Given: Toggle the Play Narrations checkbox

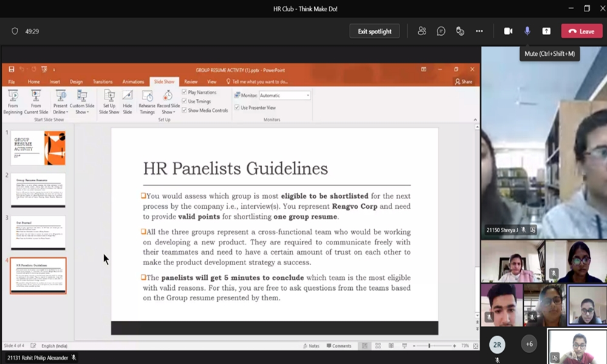Looking at the screenshot, I should point(185,92).
